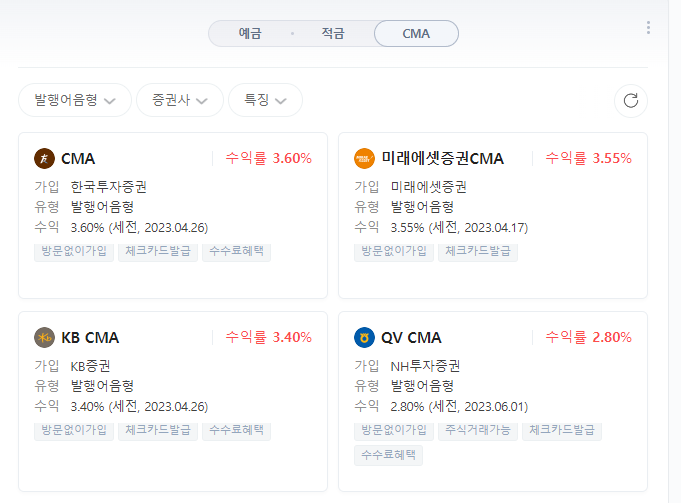The width and height of the screenshot is (681, 503).
Task: Click the KB CMA logo icon
Action: click(x=44, y=338)
